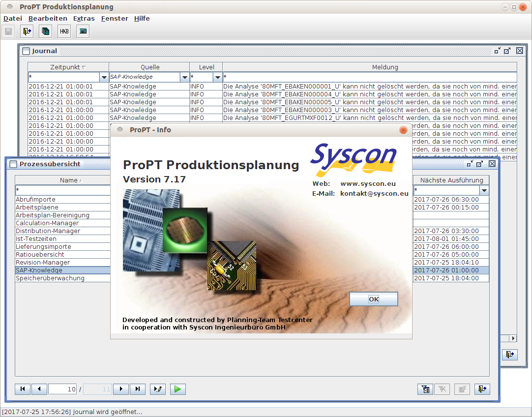Viewport: 532px width, 417px height.
Task: Sort Journal by Meldung column header
Action: click(370, 67)
